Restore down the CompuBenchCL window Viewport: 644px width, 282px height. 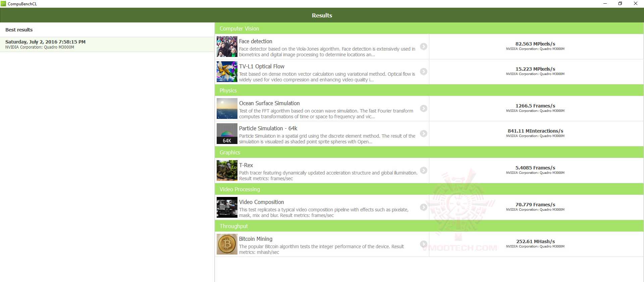tap(620, 4)
